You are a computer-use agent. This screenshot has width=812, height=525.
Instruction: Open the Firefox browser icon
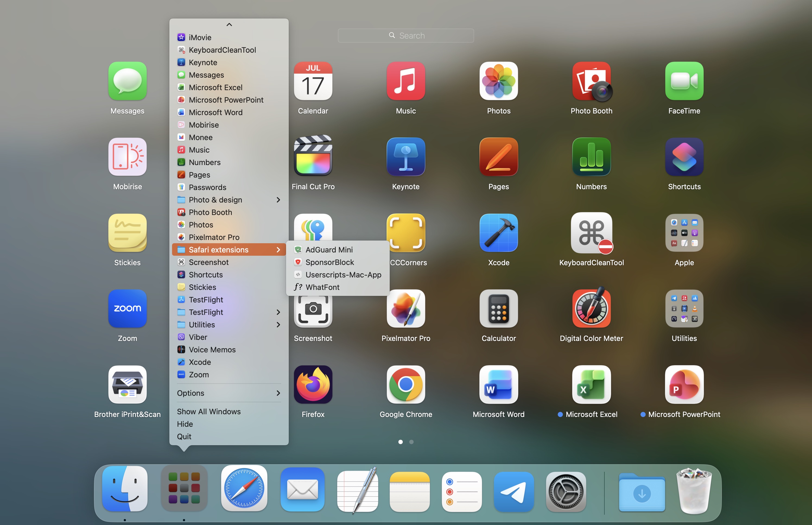click(x=313, y=385)
